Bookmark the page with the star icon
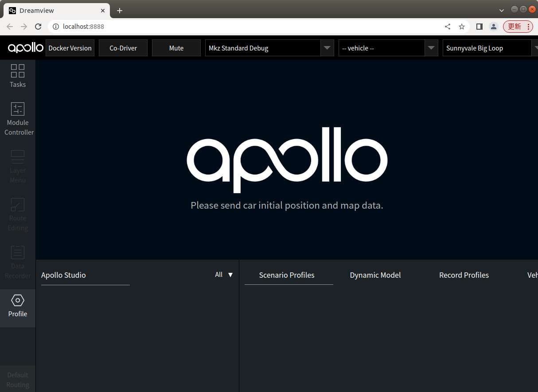538x392 pixels. pos(462,27)
